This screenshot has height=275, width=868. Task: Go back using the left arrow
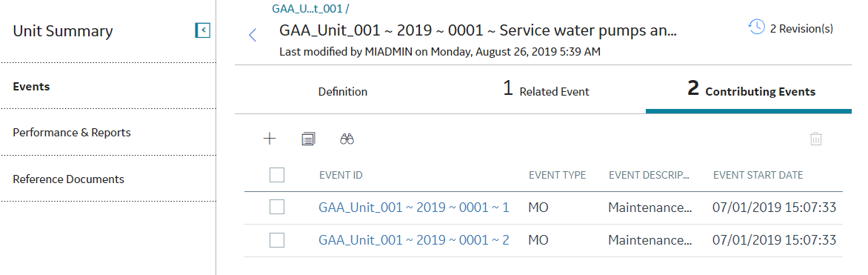(x=253, y=36)
